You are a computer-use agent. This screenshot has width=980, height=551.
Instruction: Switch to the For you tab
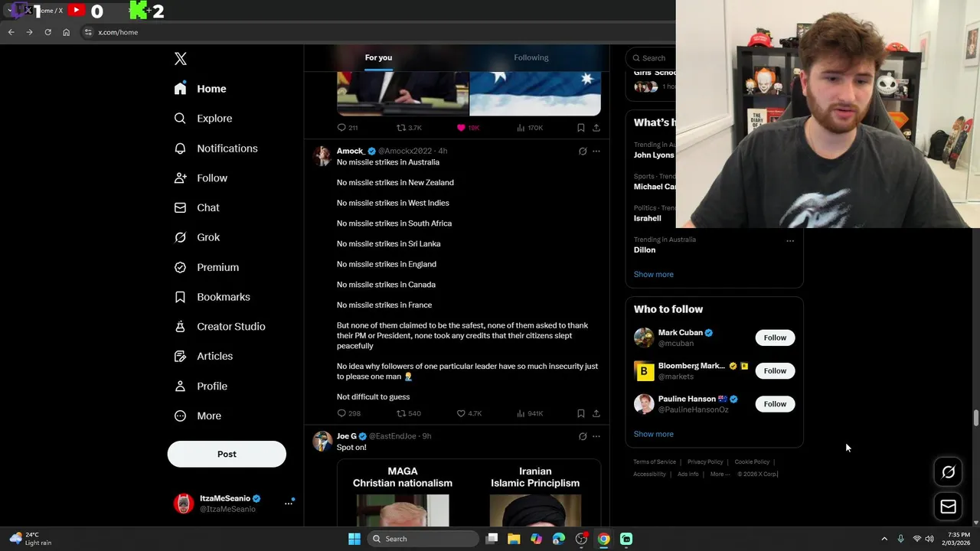point(378,57)
